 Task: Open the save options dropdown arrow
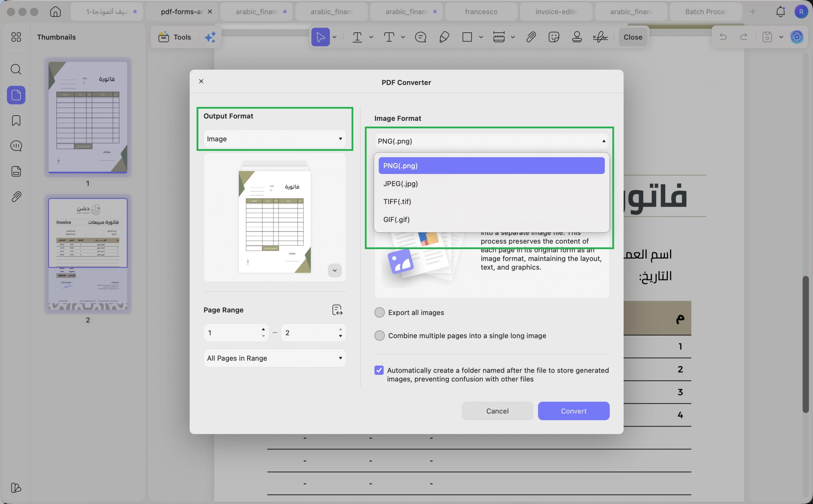click(781, 37)
